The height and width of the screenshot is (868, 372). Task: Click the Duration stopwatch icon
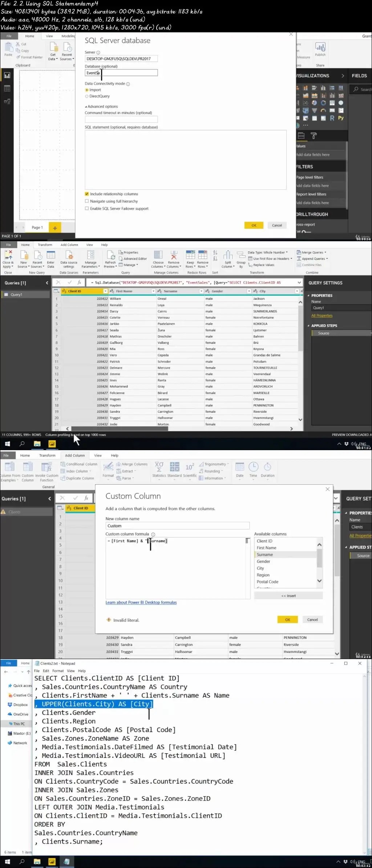point(267,467)
